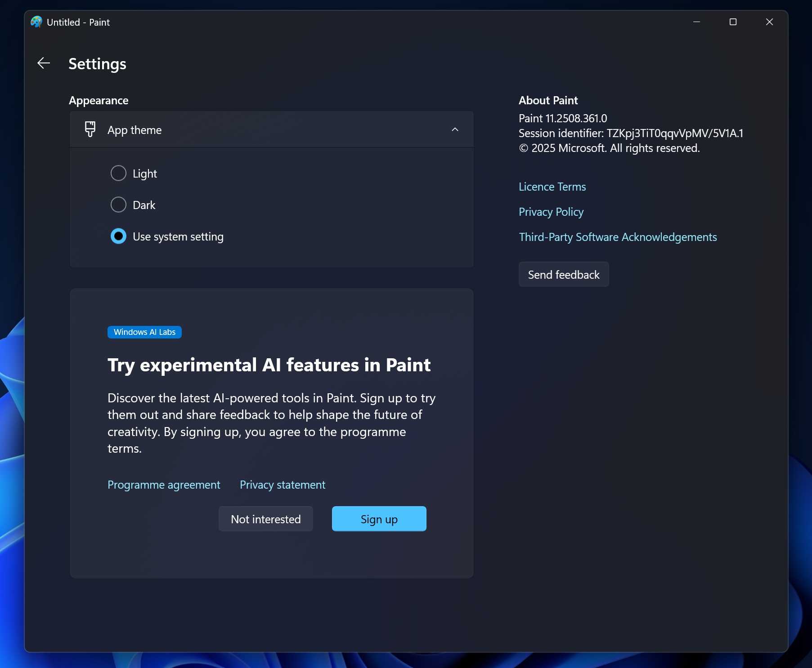This screenshot has height=668, width=812.
Task: Open the Privacy statement link
Action: point(282,485)
